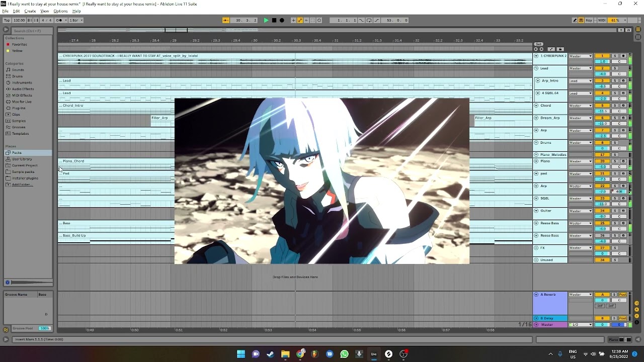This screenshot has height=362, width=644.
Task: Arm the 1 CYBERPUNK 2 track for recording
Action: [x=623, y=56]
